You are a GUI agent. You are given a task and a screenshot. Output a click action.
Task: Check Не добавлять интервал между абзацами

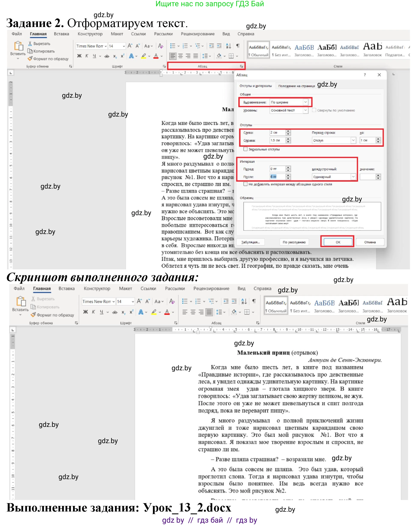pos(245,184)
